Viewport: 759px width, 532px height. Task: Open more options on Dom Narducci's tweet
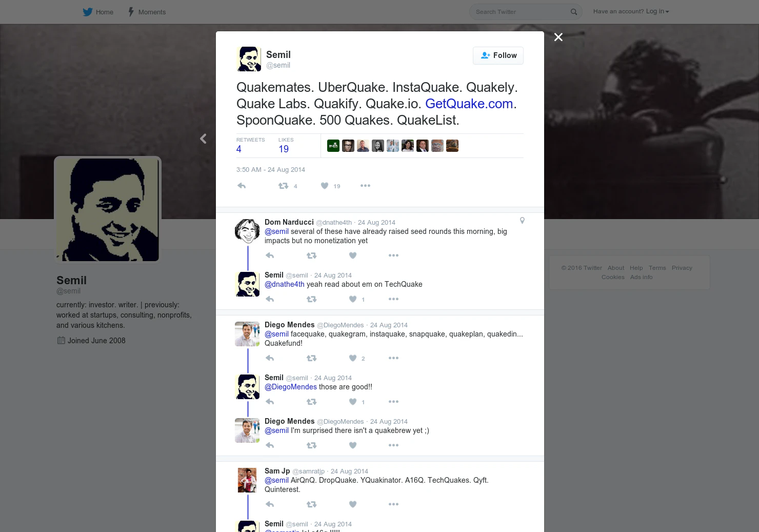point(393,255)
